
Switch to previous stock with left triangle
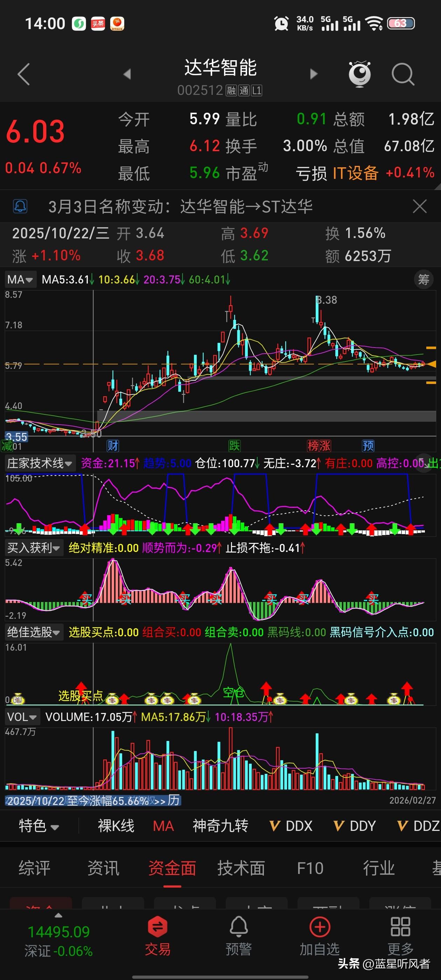(127, 74)
